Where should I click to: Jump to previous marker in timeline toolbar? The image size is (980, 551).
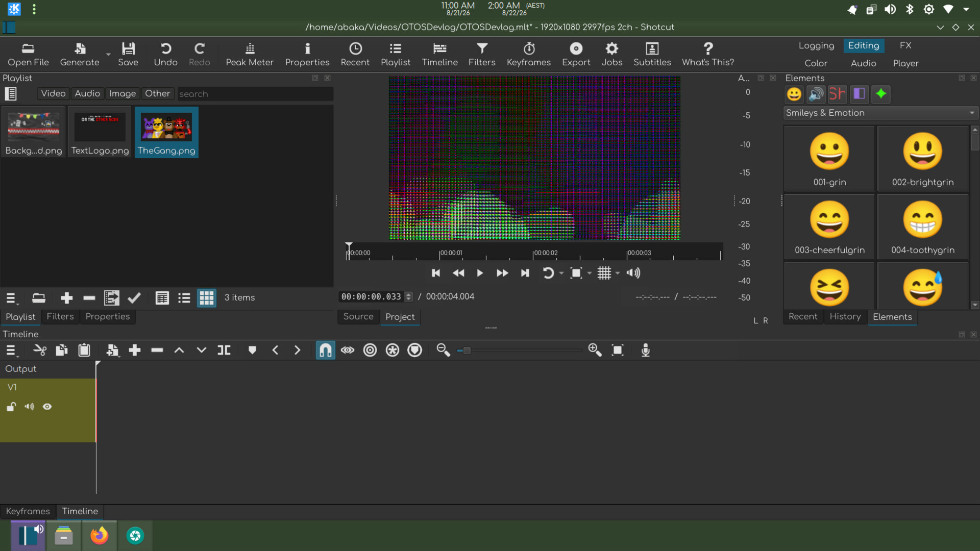pyautogui.click(x=275, y=350)
